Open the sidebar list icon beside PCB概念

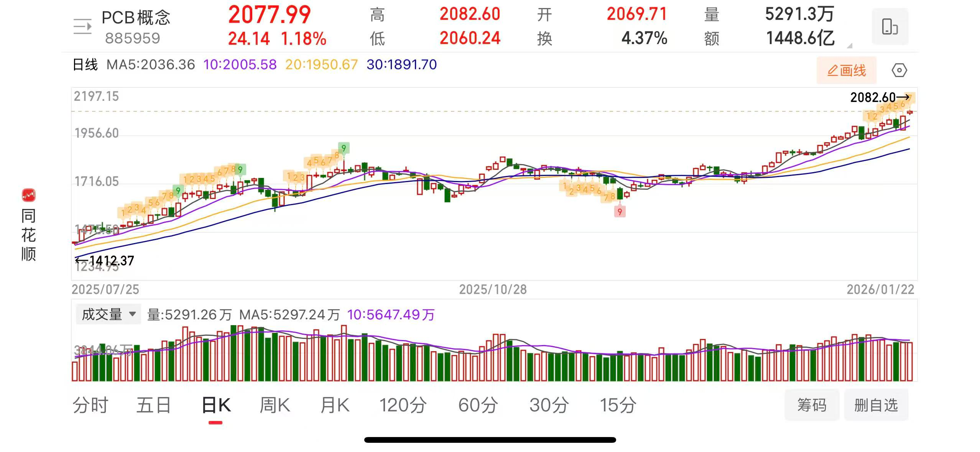[82, 26]
